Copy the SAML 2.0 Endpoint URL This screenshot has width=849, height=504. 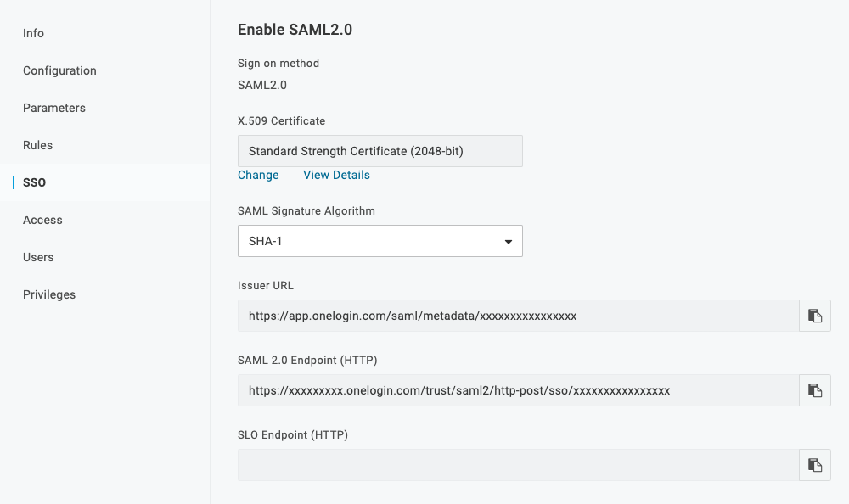815,390
